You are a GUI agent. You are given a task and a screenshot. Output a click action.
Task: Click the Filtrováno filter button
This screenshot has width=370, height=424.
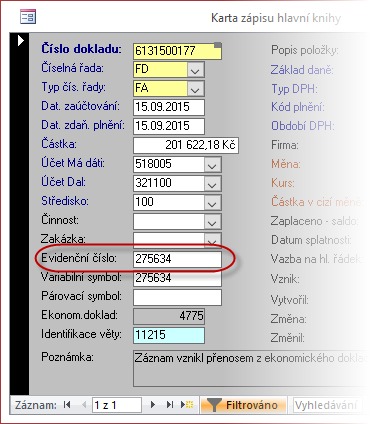pyautogui.click(x=244, y=405)
